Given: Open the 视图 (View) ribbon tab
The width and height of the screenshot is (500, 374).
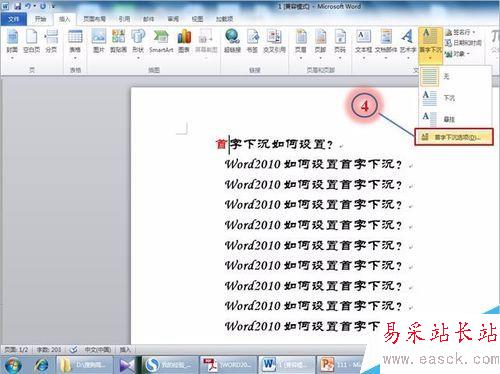Looking at the screenshot, I should 197,19.
